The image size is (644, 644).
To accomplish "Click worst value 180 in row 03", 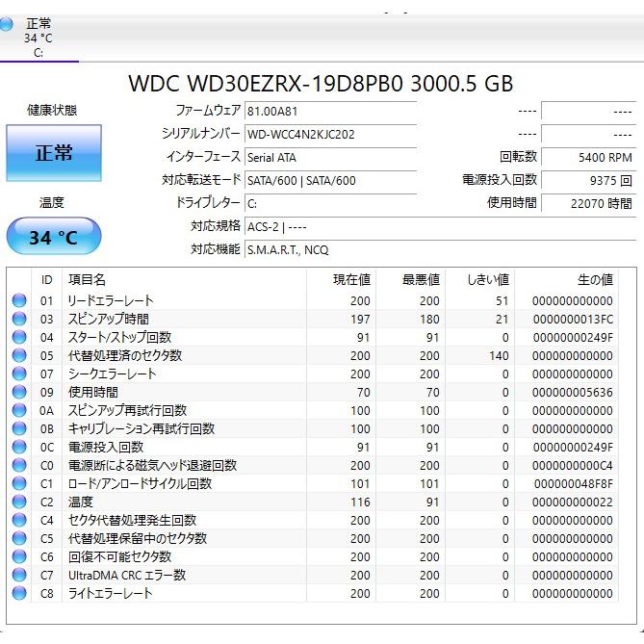I will tap(429, 320).
